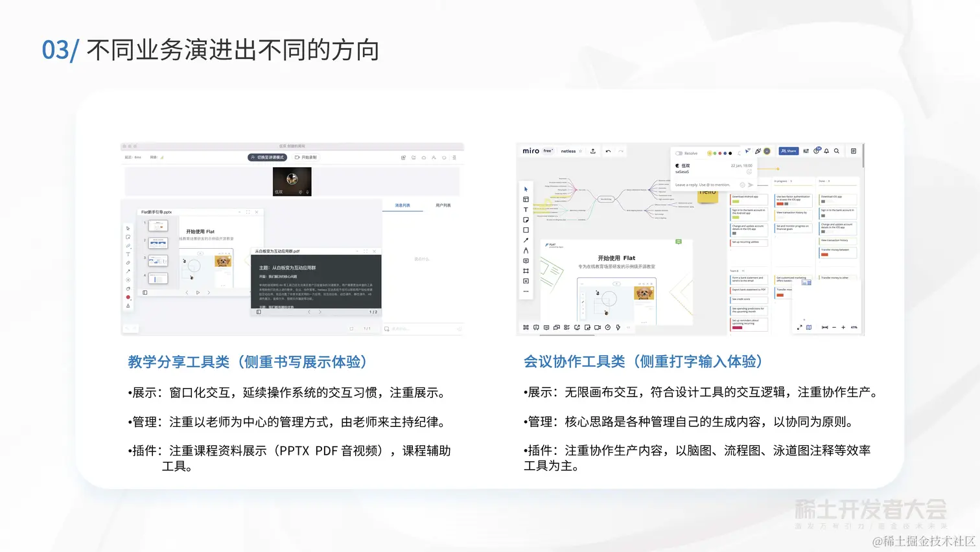Select the Flat whiteboard laser pointer tool
This screenshot has width=980, height=552.
point(128,280)
